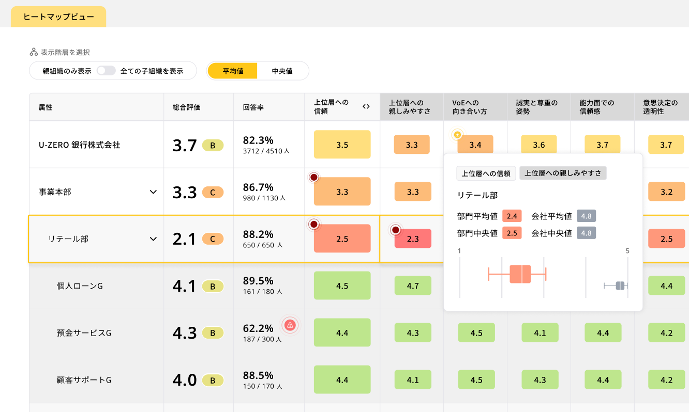
Task: Click the code-bracket icon in 上位層への信頼 header
Action: click(366, 106)
